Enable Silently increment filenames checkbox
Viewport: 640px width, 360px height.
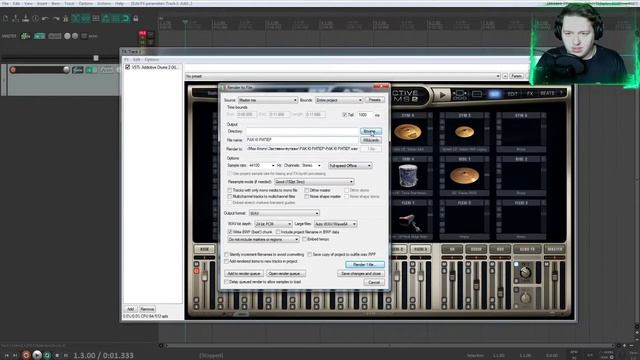coord(227,255)
